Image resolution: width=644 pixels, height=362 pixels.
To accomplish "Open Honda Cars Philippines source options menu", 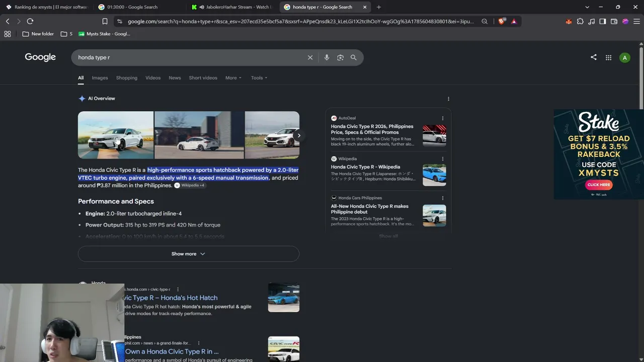I will (443, 198).
